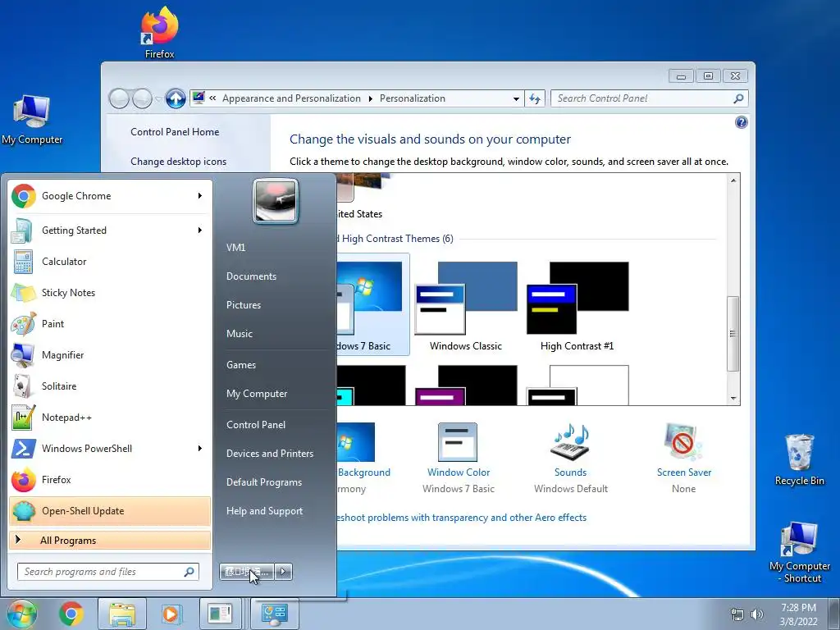This screenshot has width=840, height=630.
Task: Launch Firefox from the Start menu list
Action: (110, 479)
